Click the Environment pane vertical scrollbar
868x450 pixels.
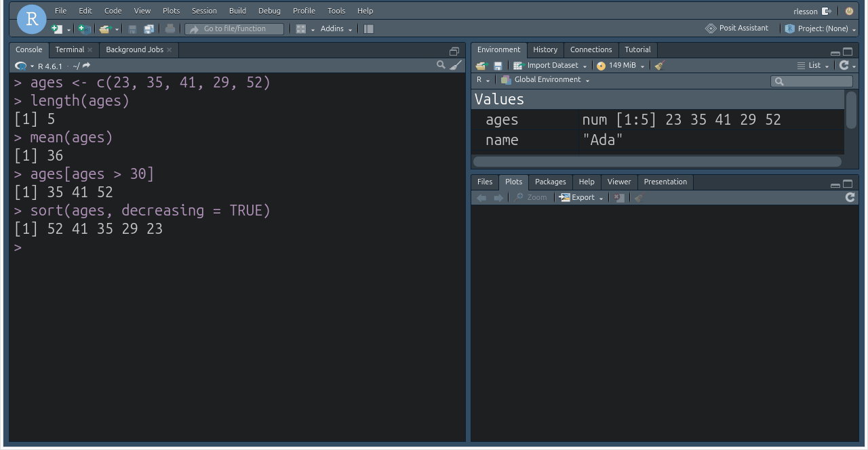[x=852, y=110]
